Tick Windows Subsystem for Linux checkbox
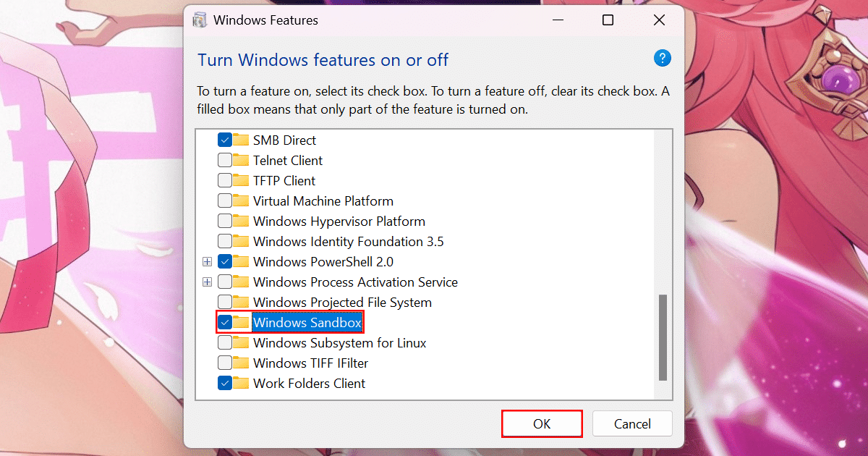Screen dimensions: 868x456 [x=225, y=343]
